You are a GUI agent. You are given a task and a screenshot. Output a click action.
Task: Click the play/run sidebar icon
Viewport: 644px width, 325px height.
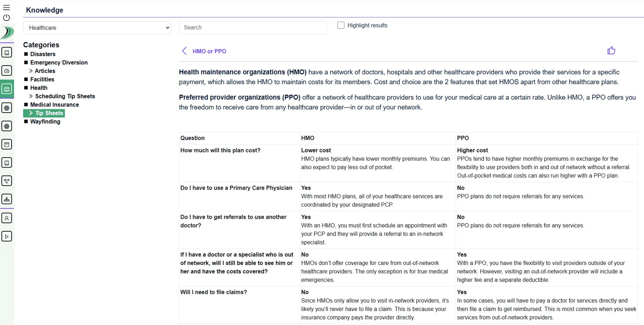7,236
